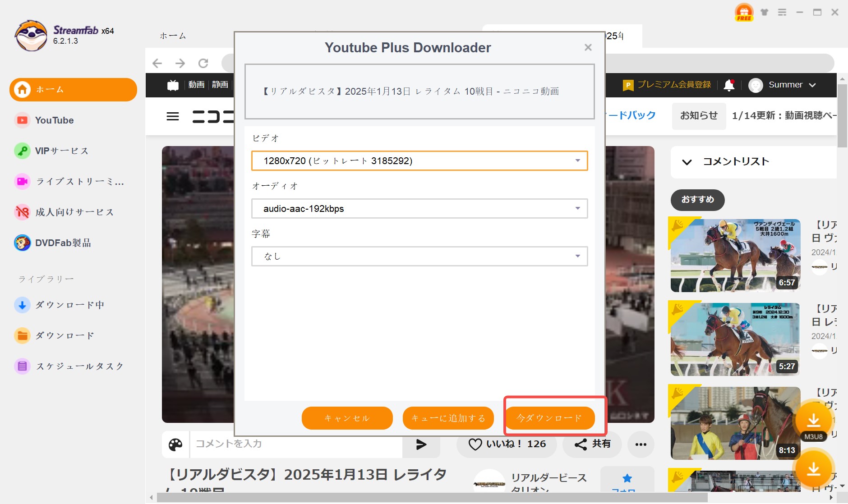Click the FREE gift badge icon

point(744,12)
